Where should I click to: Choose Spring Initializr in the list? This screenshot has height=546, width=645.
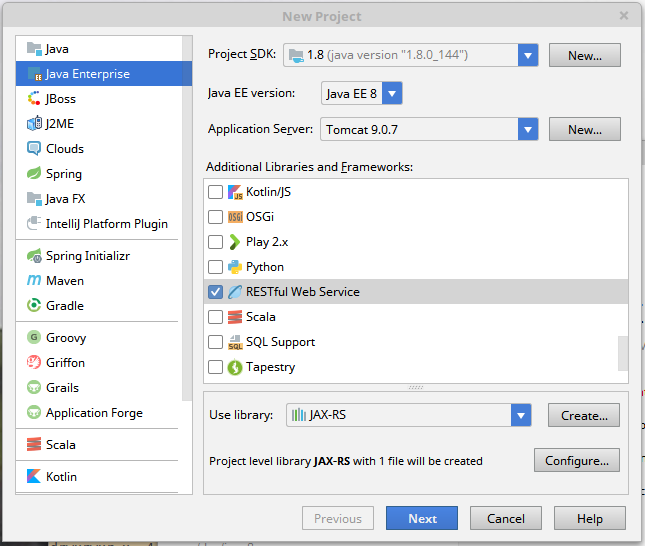(x=99, y=256)
